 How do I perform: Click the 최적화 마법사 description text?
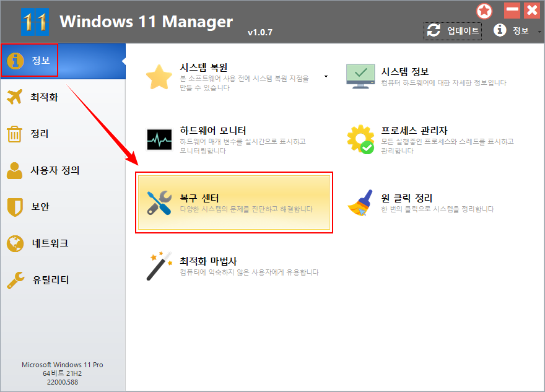pyautogui.click(x=249, y=272)
